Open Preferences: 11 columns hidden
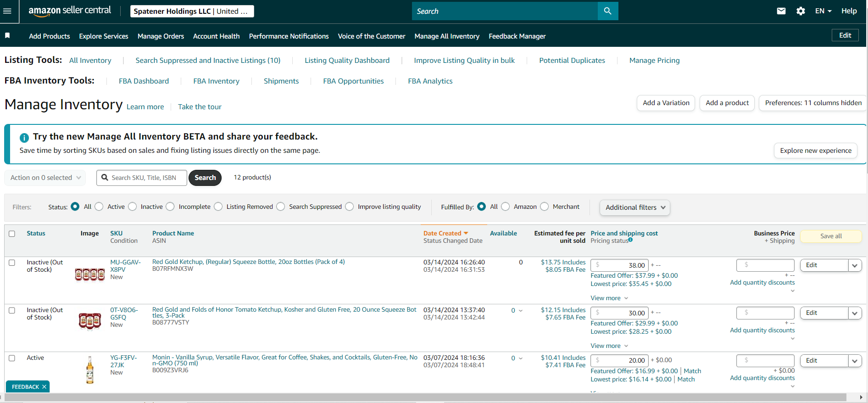The height and width of the screenshot is (403, 868). (813, 103)
